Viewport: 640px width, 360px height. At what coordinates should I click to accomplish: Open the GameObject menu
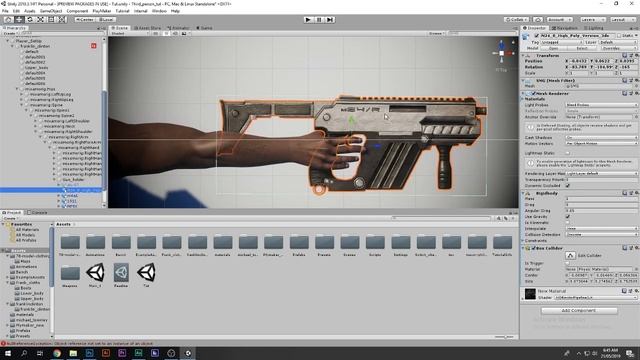point(51,11)
